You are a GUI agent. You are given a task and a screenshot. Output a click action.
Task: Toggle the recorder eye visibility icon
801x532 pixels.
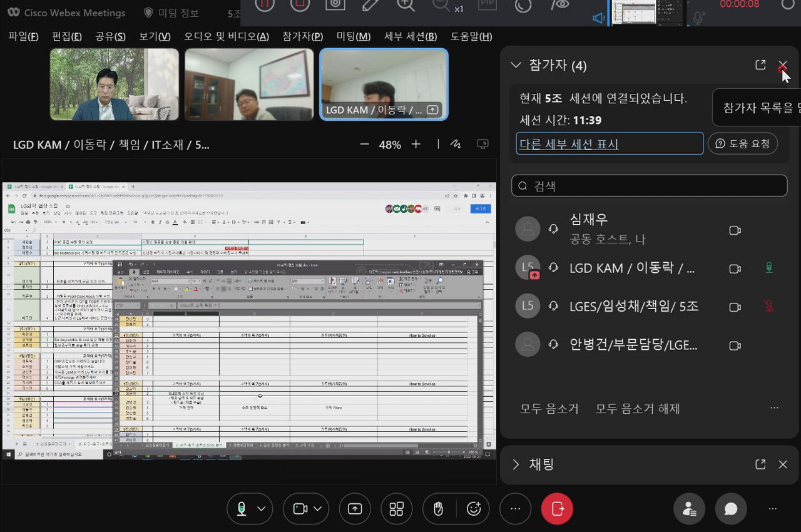click(x=560, y=4)
